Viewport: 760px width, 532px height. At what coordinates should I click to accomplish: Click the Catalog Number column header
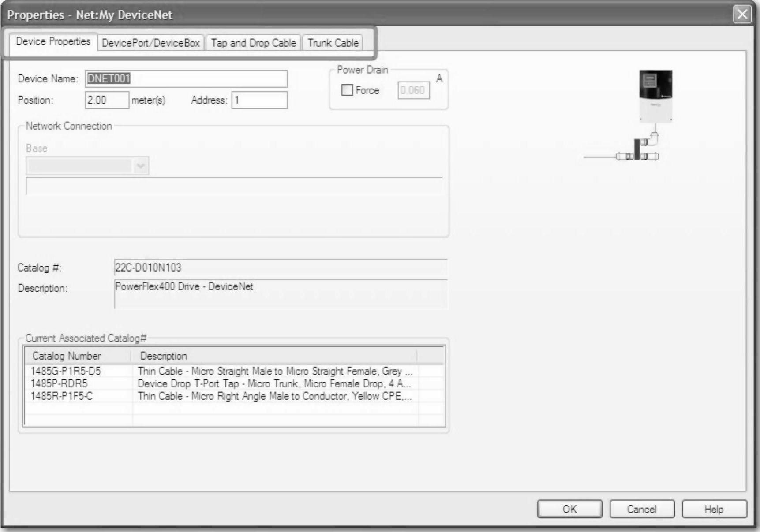click(x=78, y=356)
